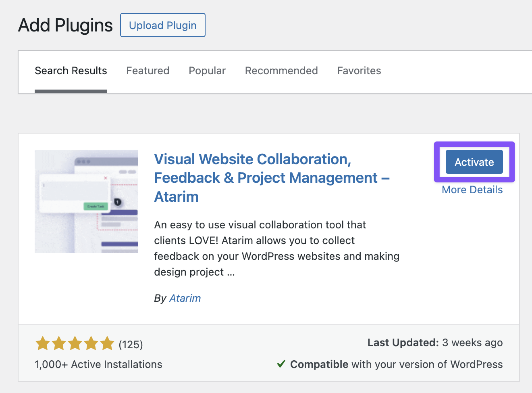Activate the Atarim plugin
This screenshot has height=393, width=532.
[x=474, y=162]
